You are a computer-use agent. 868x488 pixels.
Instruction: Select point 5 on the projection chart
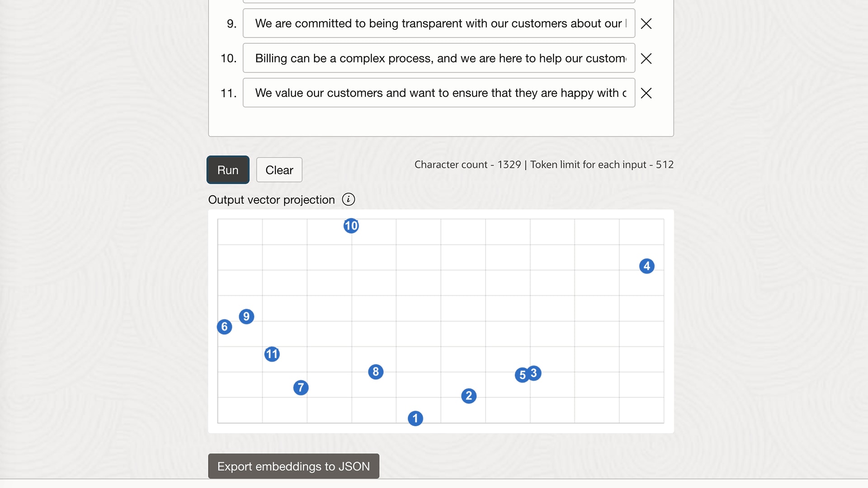click(x=521, y=375)
